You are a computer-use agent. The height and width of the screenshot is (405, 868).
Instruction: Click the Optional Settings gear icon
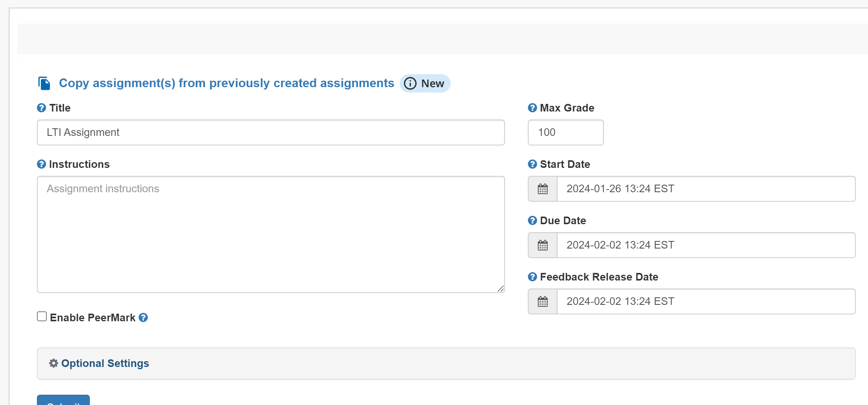[x=54, y=363]
